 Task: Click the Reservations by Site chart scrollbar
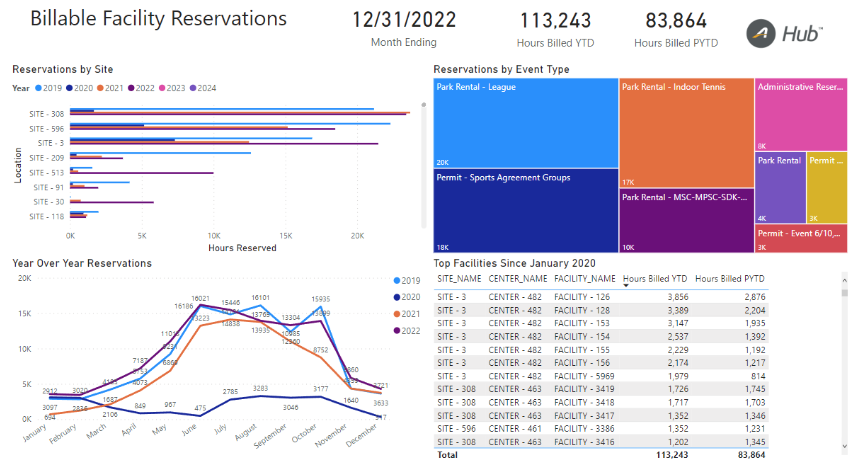click(x=425, y=160)
